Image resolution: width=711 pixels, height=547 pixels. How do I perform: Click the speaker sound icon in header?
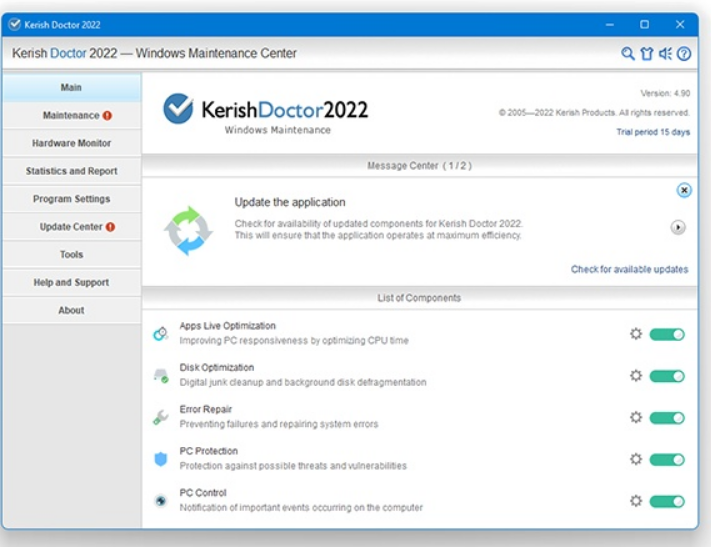(x=665, y=54)
